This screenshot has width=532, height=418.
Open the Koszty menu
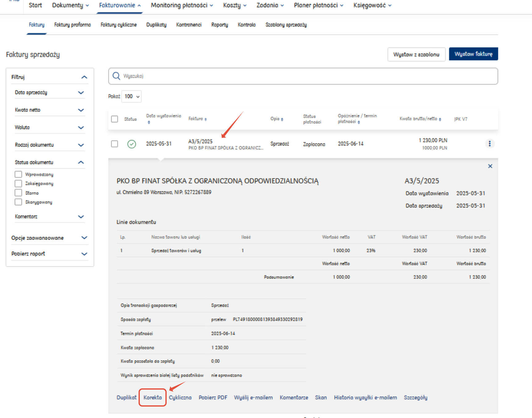(x=235, y=5)
